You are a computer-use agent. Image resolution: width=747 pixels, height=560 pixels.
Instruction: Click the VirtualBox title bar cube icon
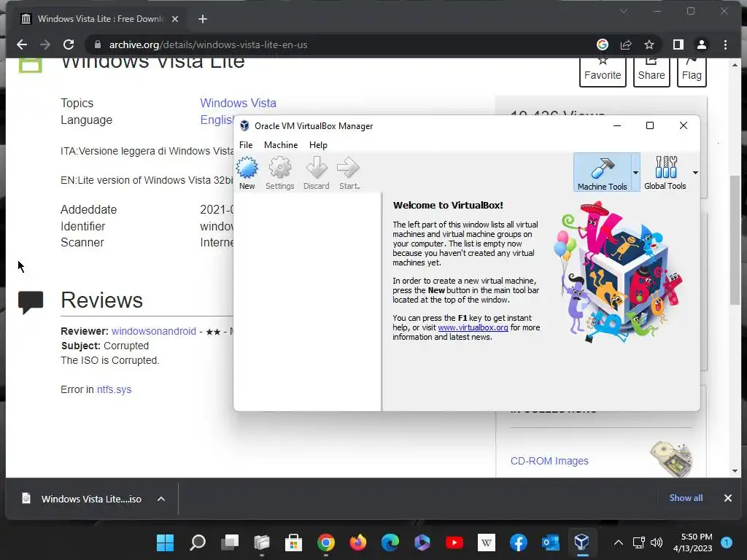(x=244, y=125)
